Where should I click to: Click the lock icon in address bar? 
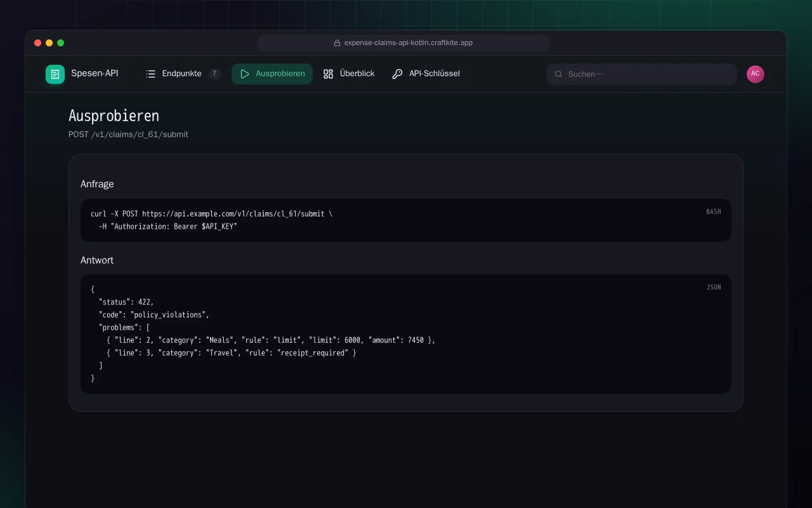point(337,43)
